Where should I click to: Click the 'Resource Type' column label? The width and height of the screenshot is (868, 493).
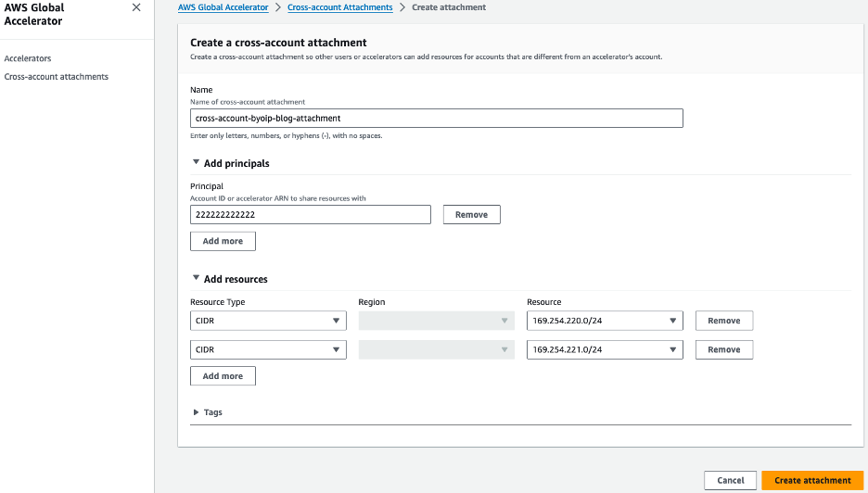tap(218, 302)
